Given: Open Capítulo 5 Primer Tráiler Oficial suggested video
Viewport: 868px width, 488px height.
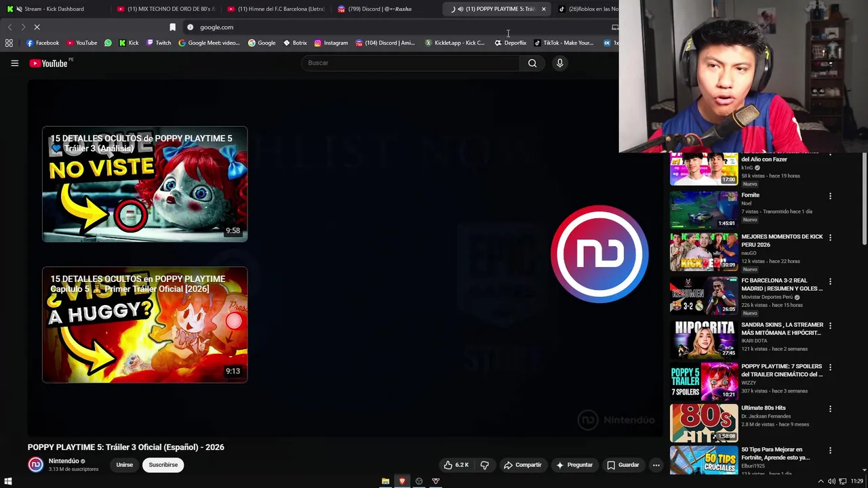Looking at the screenshot, I should tap(144, 325).
